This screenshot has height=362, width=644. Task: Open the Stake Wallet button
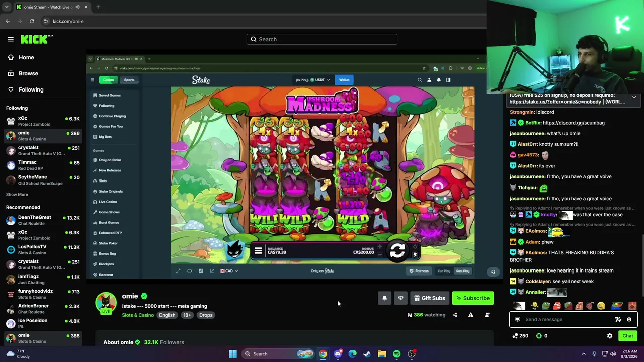344,80
